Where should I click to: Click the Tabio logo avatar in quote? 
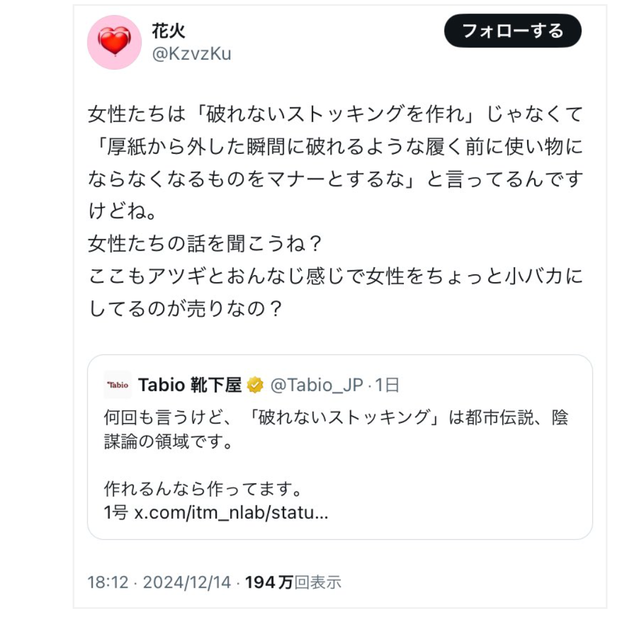coord(118,385)
